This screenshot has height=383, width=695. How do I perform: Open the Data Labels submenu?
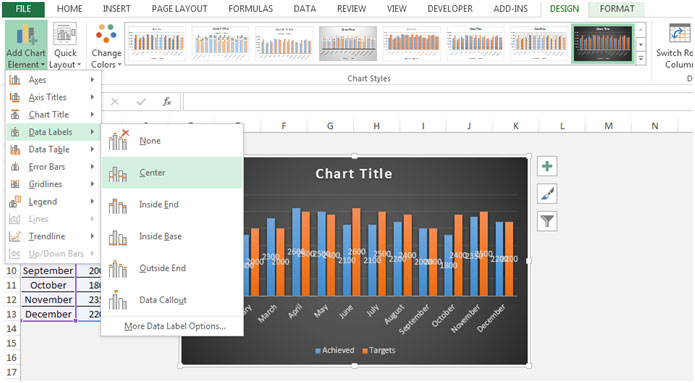coord(53,132)
